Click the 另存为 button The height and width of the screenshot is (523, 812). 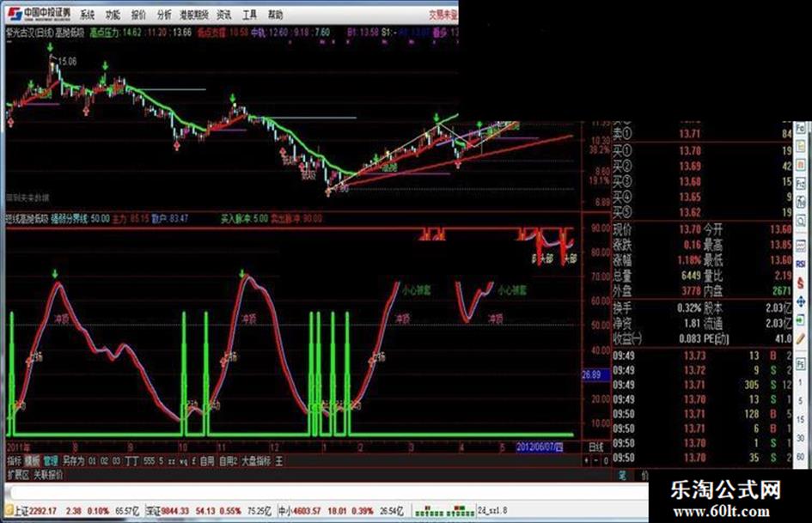pos(73,460)
